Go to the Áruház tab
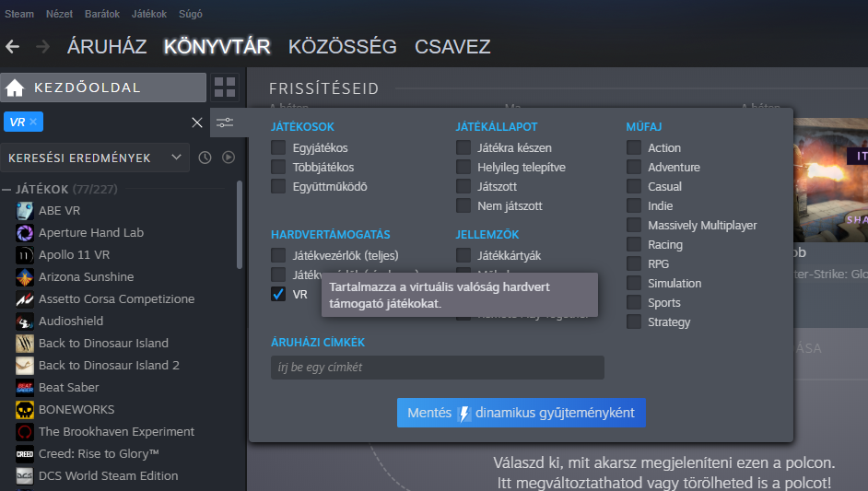Screen dimensions: 868x491 pos(107,47)
